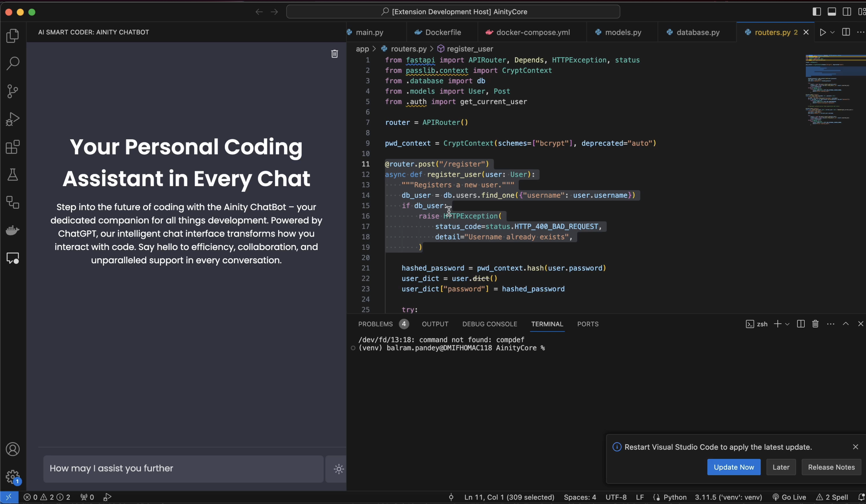Open editor More Actions ellipsis
This screenshot has height=504, width=866.
coord(860,32)
